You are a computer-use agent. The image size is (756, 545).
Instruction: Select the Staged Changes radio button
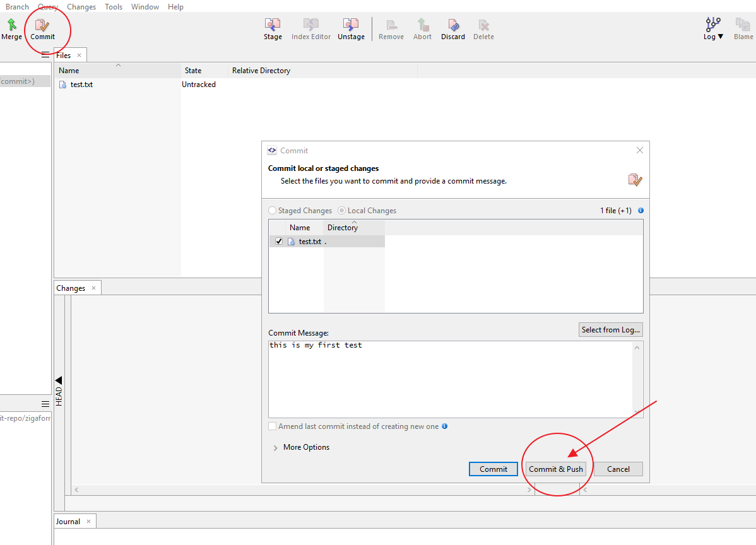tap(273, 211)
